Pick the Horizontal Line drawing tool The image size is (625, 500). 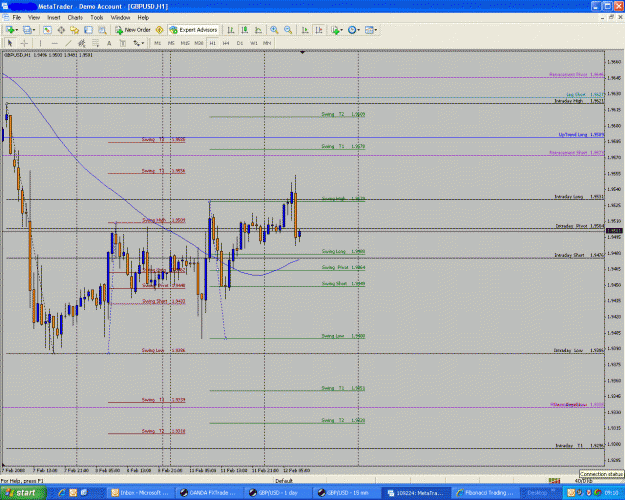pyautogui.click(x=55, y=43)
